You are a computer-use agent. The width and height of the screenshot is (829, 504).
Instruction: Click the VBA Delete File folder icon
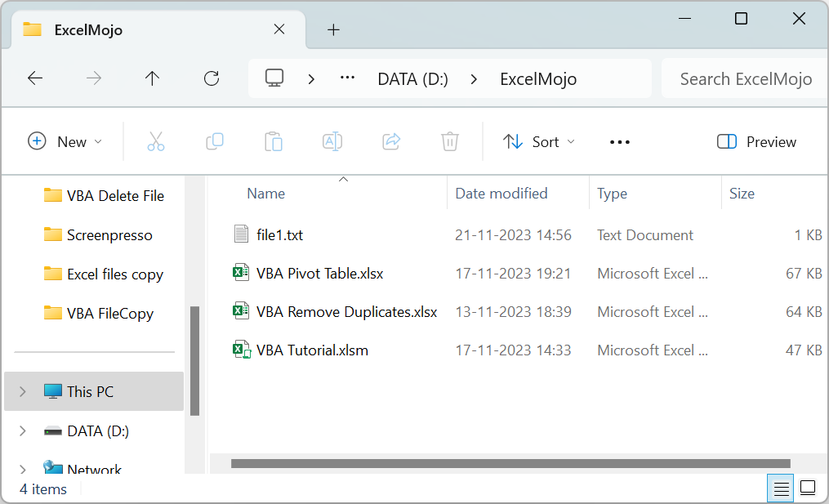tap(53, 195)
